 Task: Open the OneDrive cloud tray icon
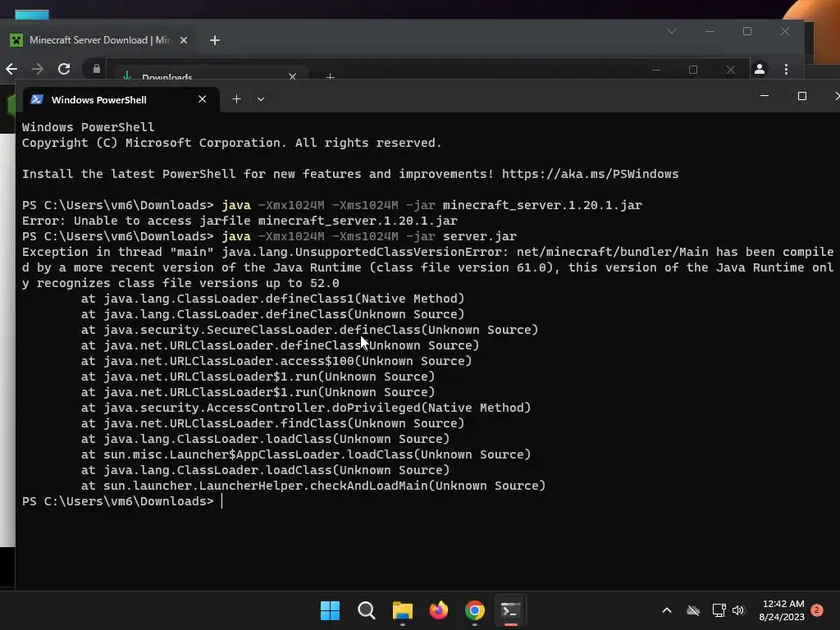coord(693,610)
